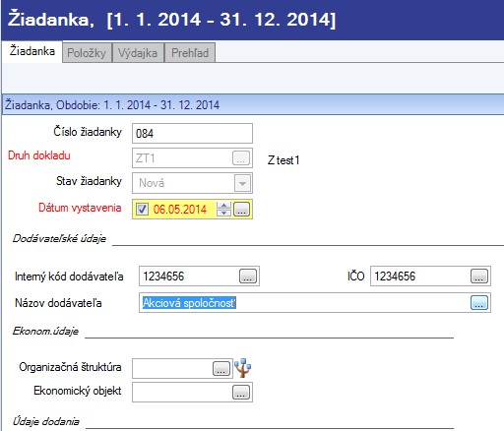Screen dimensions: 504x431
Task: Open the IČO lookup ellipsis button
Action: coord(479,276)
